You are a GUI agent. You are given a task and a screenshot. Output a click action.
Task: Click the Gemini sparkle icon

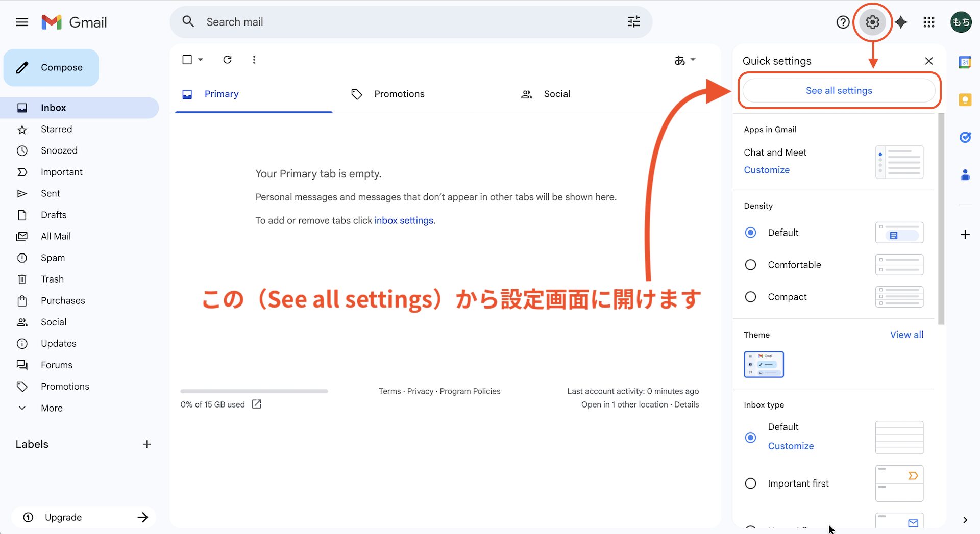901,22
